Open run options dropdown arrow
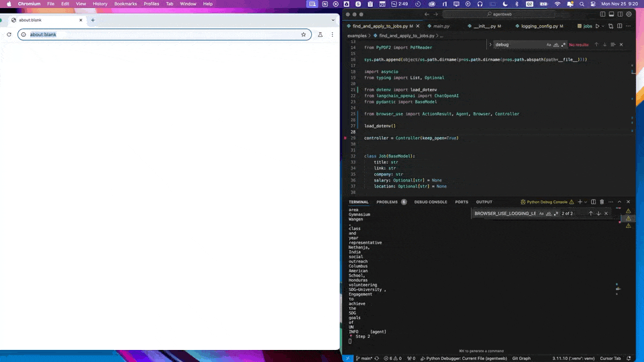The height and width of the screenshot is (362, 644). coord(603,26)
